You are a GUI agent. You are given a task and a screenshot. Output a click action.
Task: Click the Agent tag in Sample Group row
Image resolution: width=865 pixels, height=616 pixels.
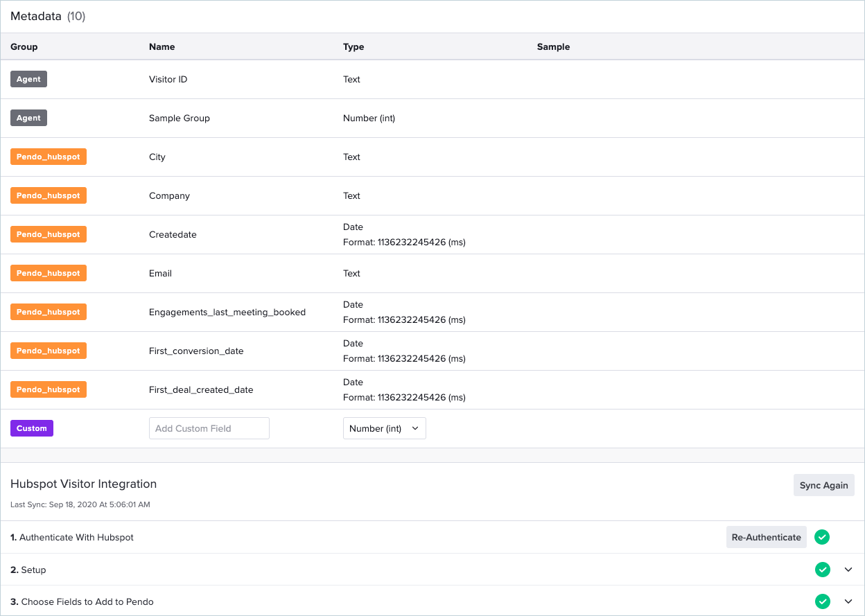pos(28,118)
